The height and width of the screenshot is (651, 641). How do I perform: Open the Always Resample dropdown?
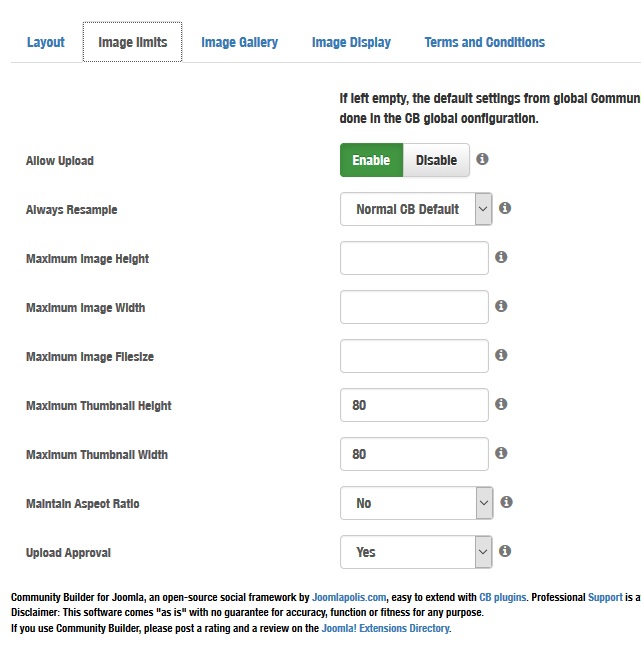click(416, 209)
